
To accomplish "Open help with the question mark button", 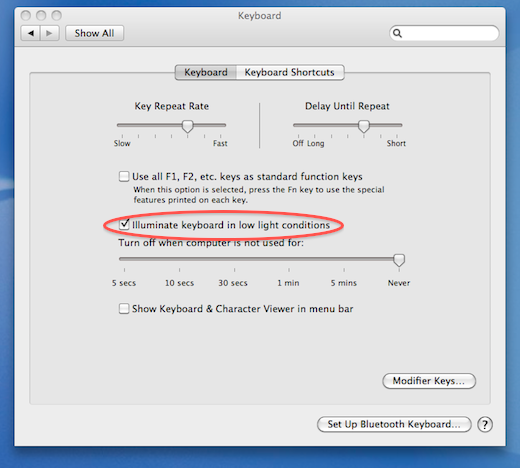I will (485, 425).
